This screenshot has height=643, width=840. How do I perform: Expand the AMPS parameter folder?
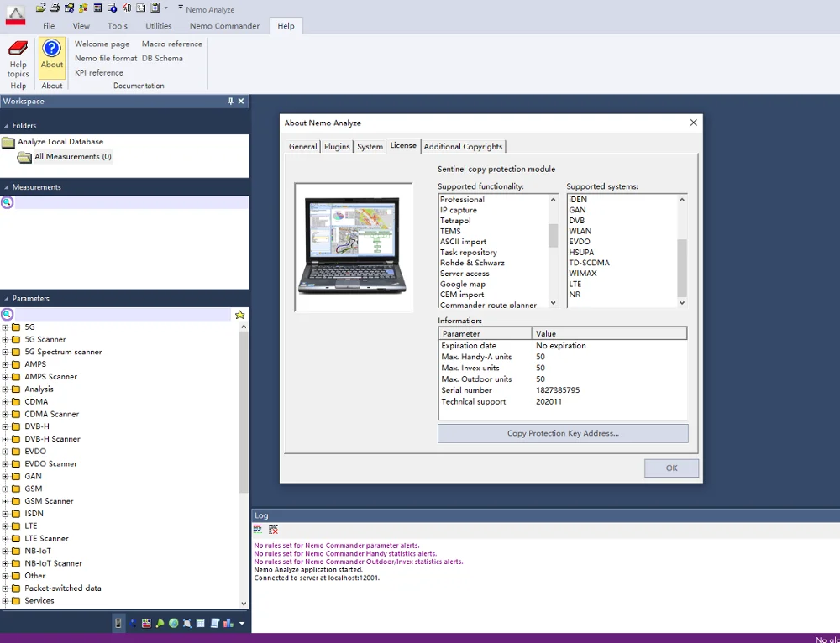(x=5, y=364)
